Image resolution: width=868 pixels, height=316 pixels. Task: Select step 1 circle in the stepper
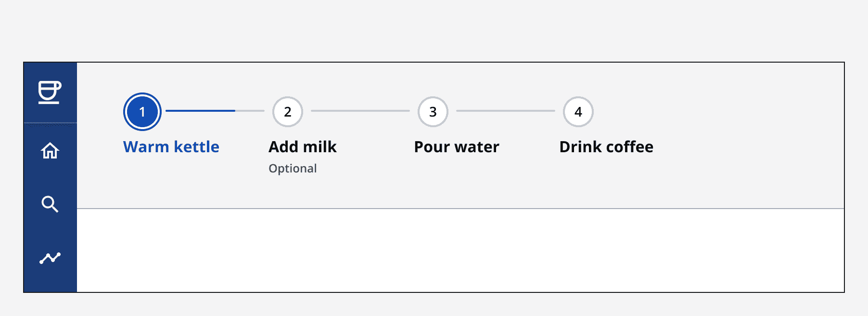point(142,111)
